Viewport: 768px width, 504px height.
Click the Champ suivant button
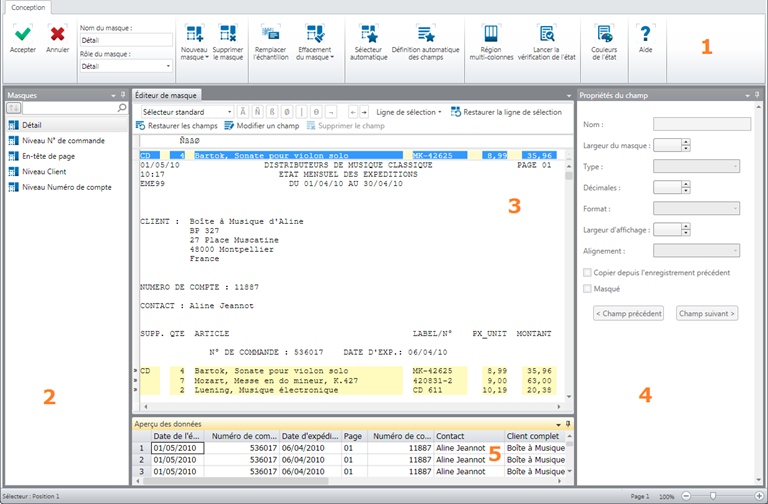(x=707, y=313)
